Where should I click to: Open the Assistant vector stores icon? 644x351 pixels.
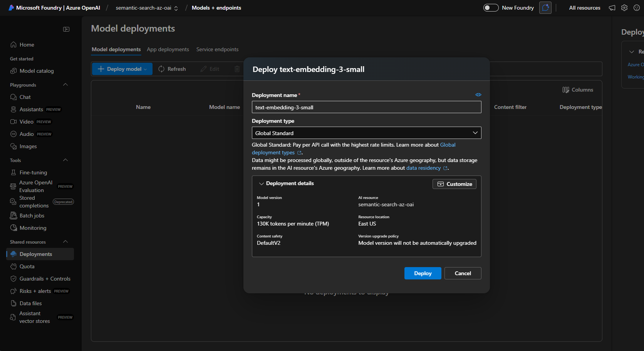[13, 317]
